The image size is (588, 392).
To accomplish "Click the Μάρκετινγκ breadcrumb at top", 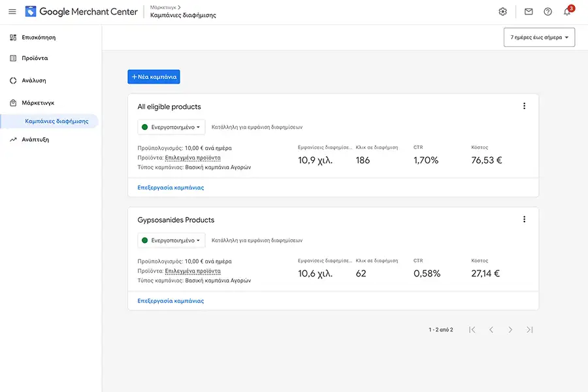I will coord(163,7).
